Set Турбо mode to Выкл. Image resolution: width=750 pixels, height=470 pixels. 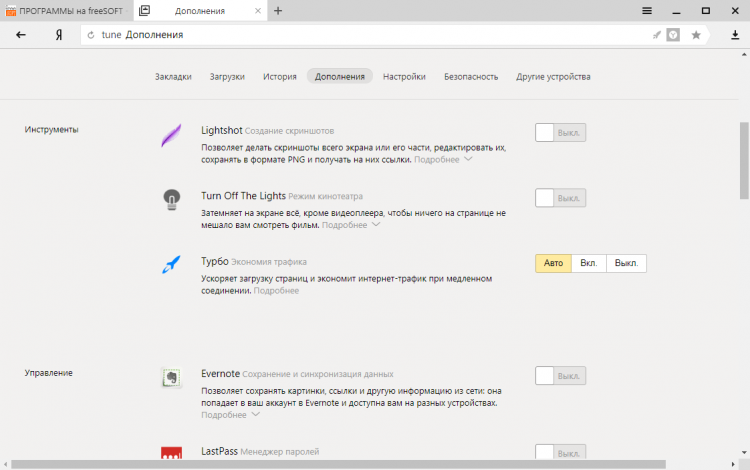(x=626, y=263)
